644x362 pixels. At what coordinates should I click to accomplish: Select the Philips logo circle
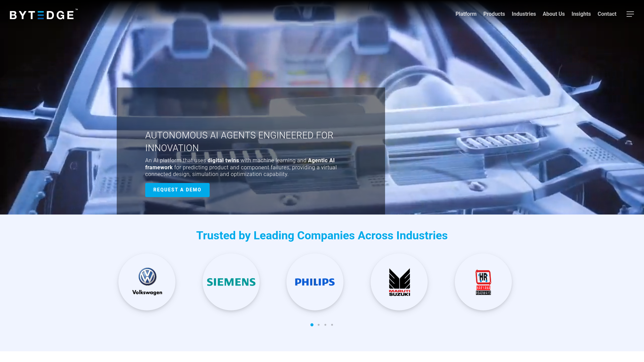coord(315,282)
